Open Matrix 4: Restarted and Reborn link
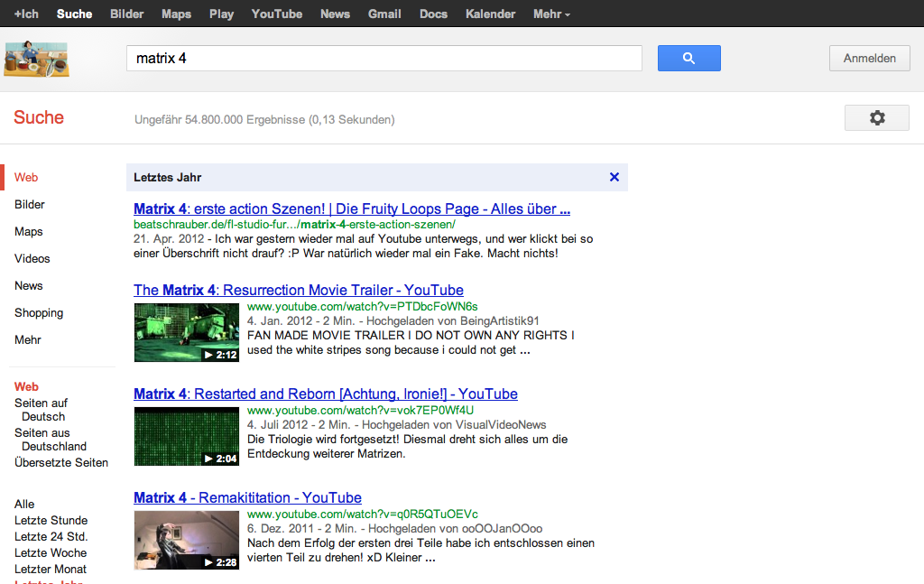The width and height of the screenshot is (924, 584). pyautogui.click(x=325, y=394)
